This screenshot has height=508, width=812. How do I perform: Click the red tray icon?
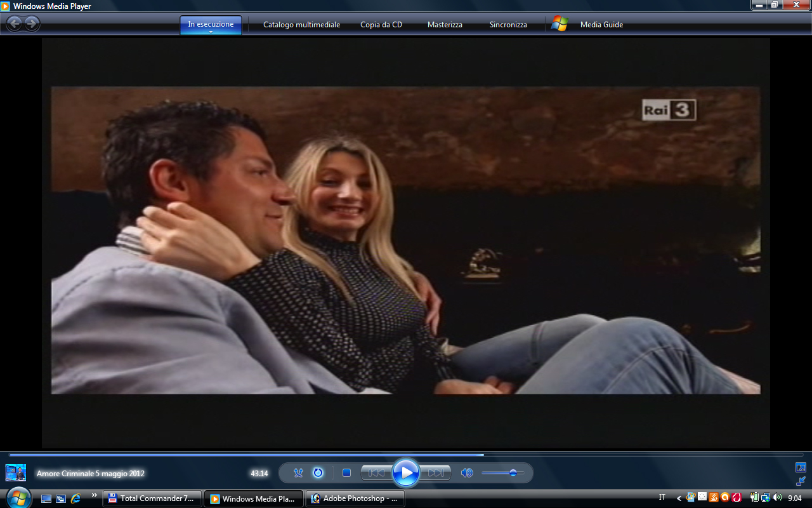click(x=736, y=498)
